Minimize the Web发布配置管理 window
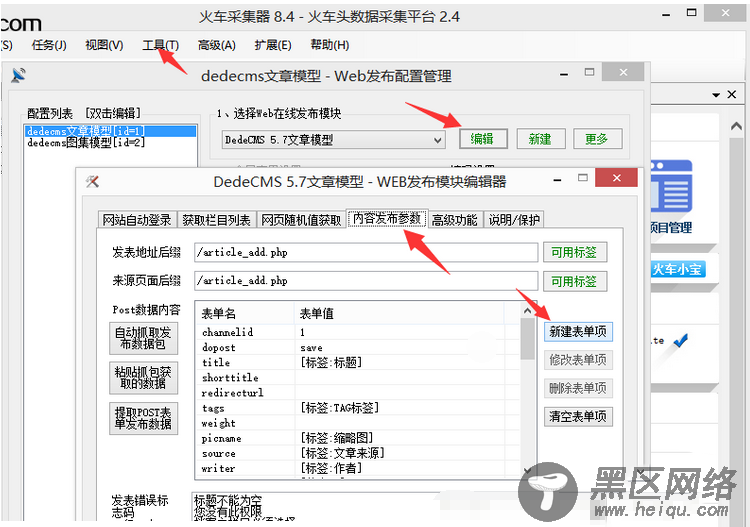The image size is (750, 527). point(564,74)
